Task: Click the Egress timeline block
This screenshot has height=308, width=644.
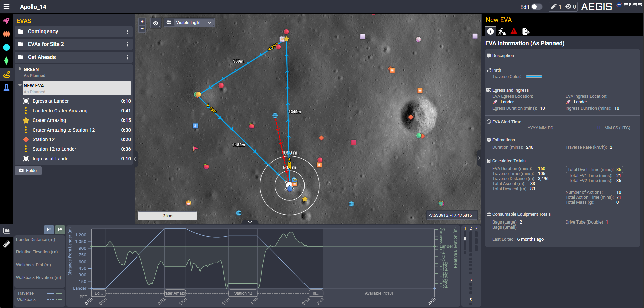Action: pyautogui.click(x=99, y=293)
